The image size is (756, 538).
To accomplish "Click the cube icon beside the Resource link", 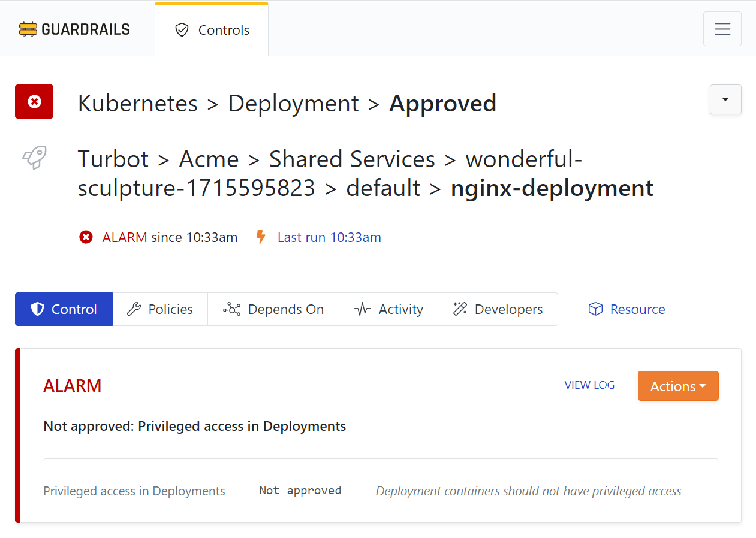I will click(595, 309).
